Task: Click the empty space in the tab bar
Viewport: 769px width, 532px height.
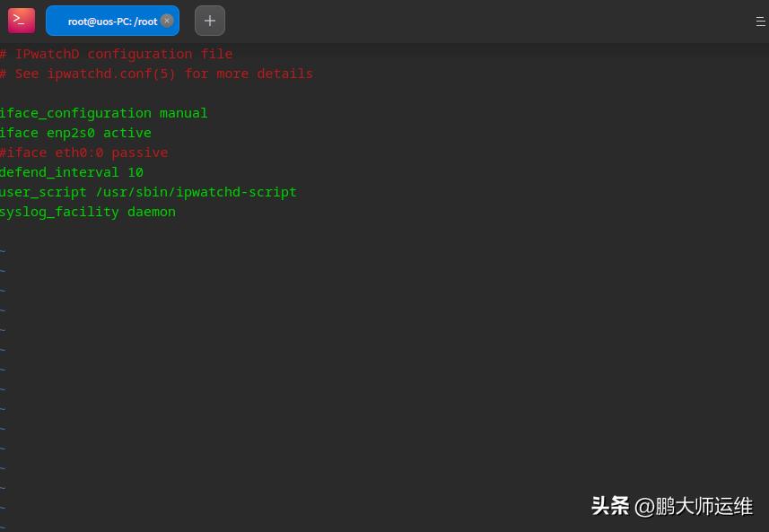Action: pyautogui.click(x=449, y=21)
